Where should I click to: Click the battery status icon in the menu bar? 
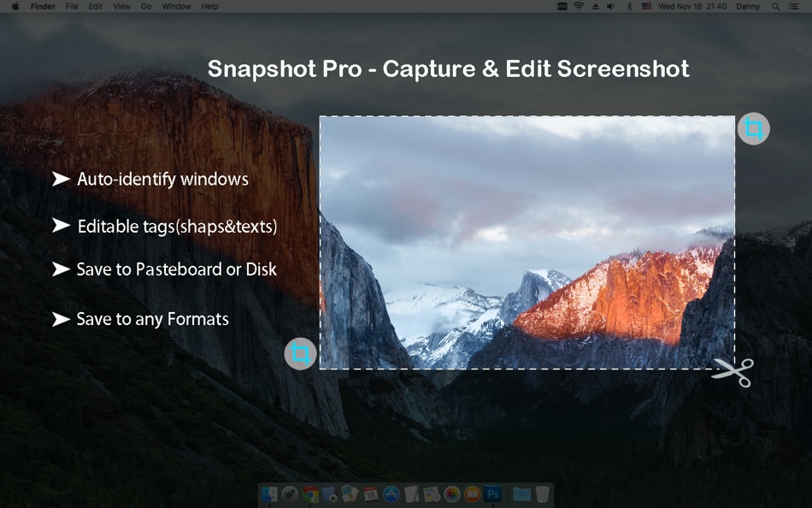562,6
